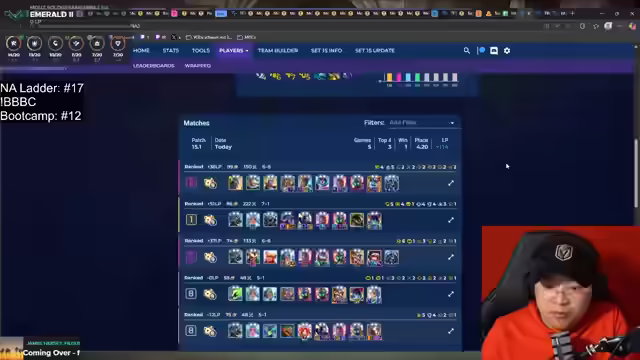Open the Discord icon in navbar

(x=494, y=51)
